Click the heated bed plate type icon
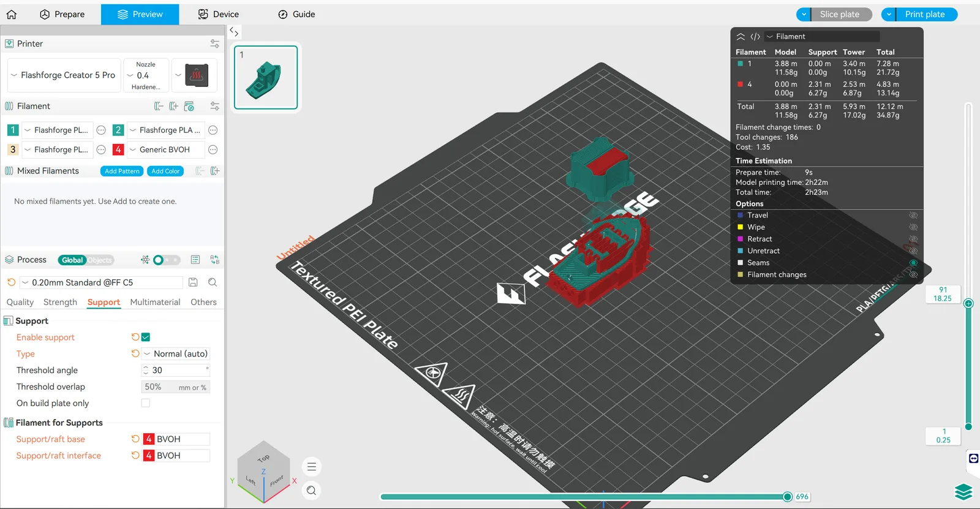 [x=196, y=75]
